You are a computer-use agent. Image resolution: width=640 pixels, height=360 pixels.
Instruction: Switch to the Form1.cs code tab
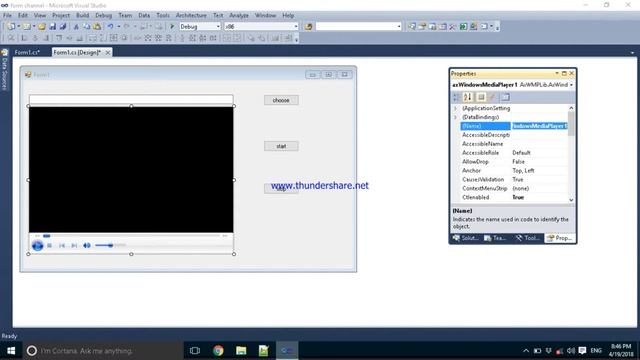pos(27,52)
